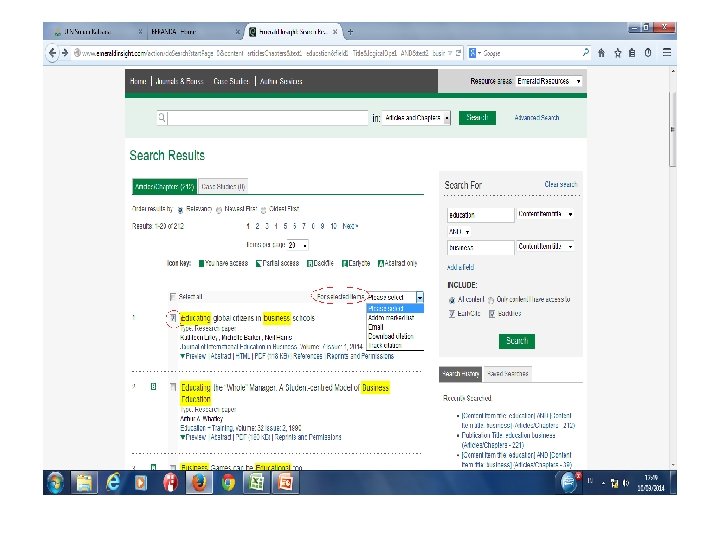Image resolution: width=720 pixels, height=540 pixels.
Task: Open the items per page dropdown
Action: tap(298, 245)
